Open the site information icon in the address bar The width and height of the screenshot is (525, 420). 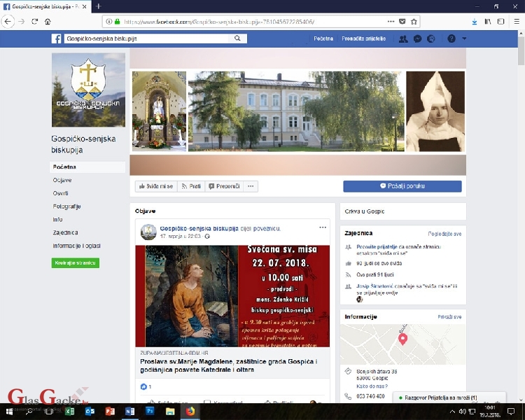108,22
